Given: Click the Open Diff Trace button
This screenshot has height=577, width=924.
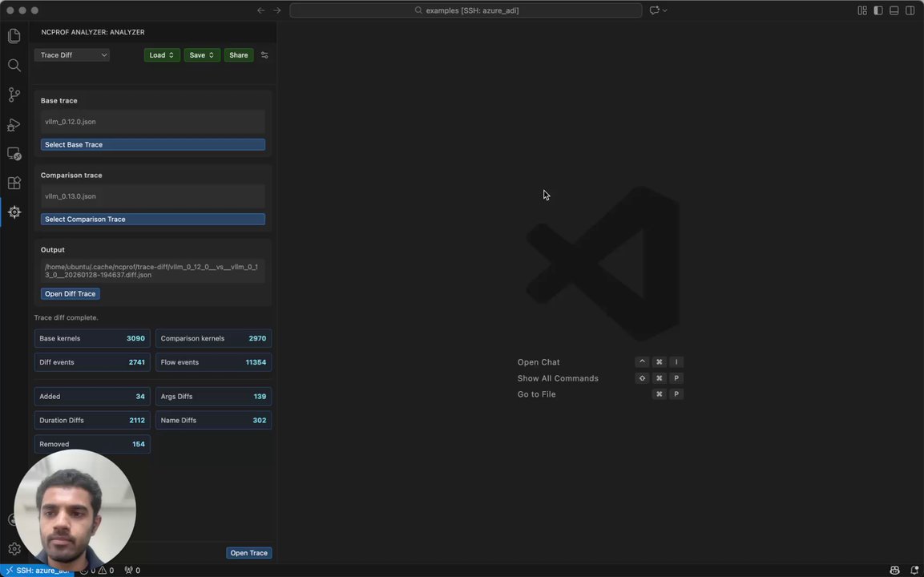Looking at the screenshot, I should point(71,293).
